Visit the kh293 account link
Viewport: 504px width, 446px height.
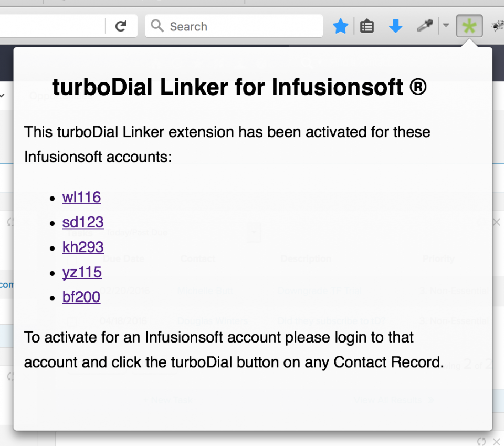pyautogui.click(x=83, y=247)
